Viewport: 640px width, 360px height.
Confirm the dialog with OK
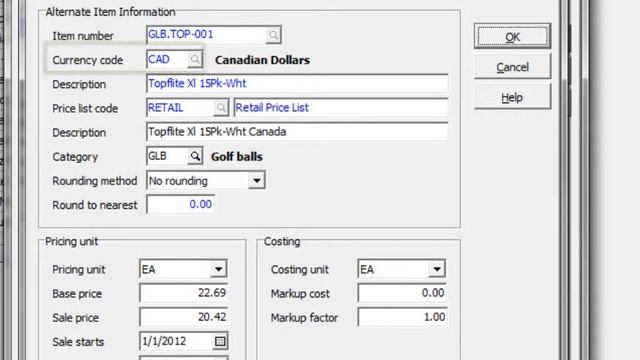pos(512,37)
